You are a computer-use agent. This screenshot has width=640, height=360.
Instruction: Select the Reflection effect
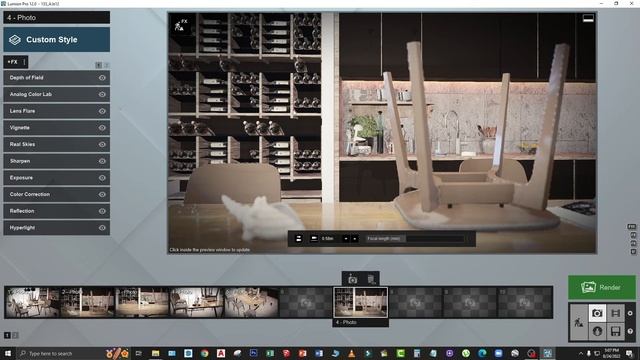(x=56, y=211)
